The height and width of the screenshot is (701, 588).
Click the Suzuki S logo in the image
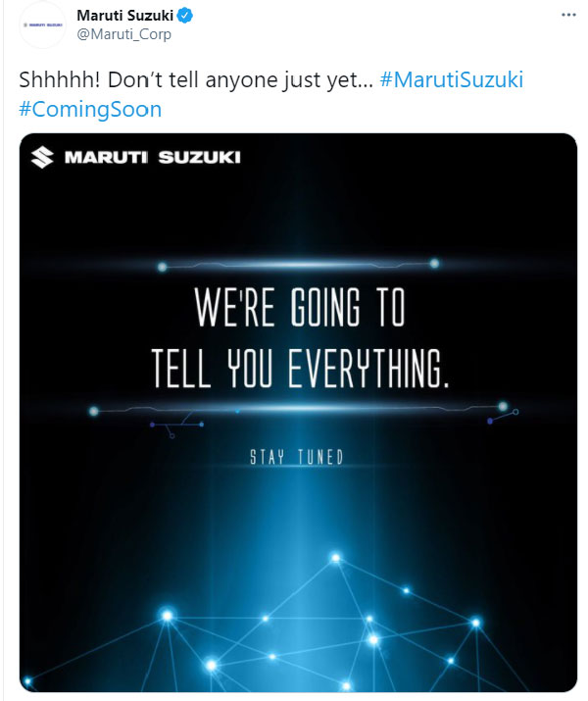click(42, 157)
